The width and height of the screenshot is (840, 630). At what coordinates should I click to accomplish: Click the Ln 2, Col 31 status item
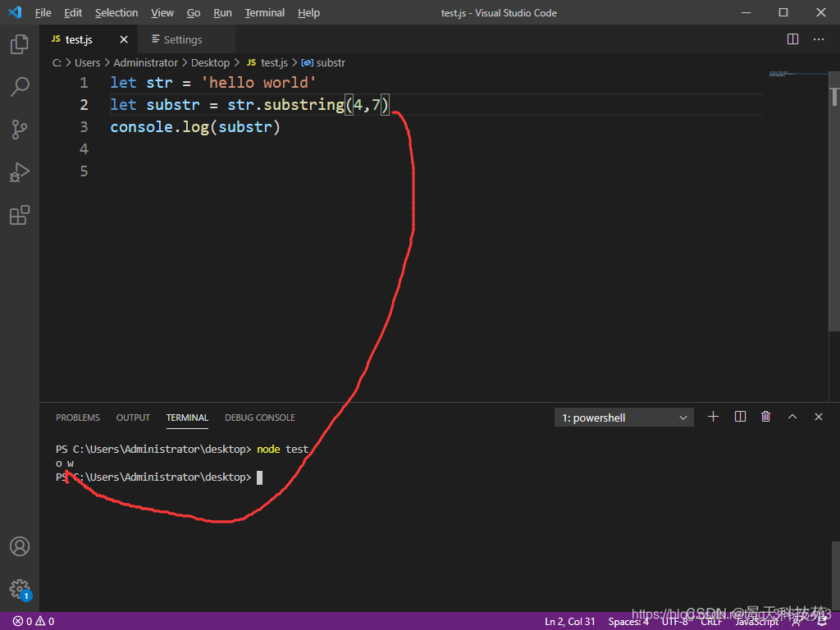570,622
